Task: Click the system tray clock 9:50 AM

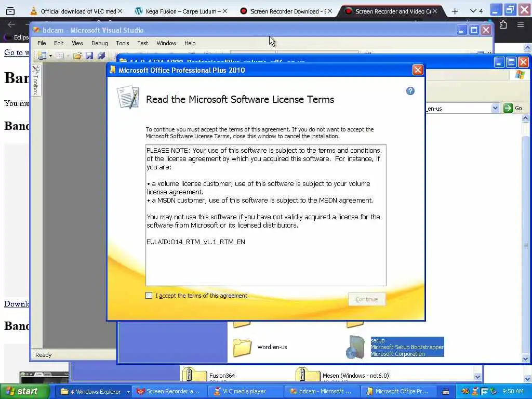Action: 513,391
